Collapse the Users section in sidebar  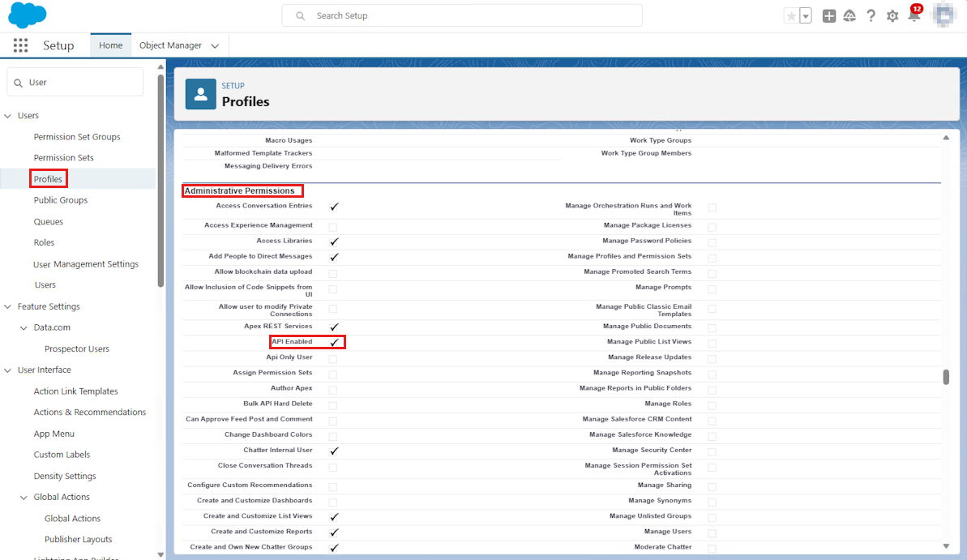coord(8,115)
